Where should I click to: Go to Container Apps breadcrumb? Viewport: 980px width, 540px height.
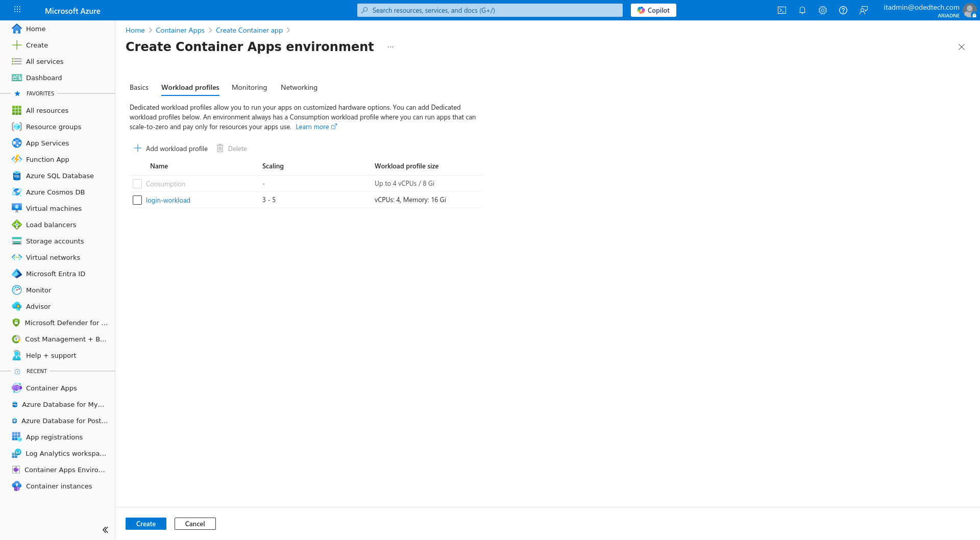[x=180, y=30]
